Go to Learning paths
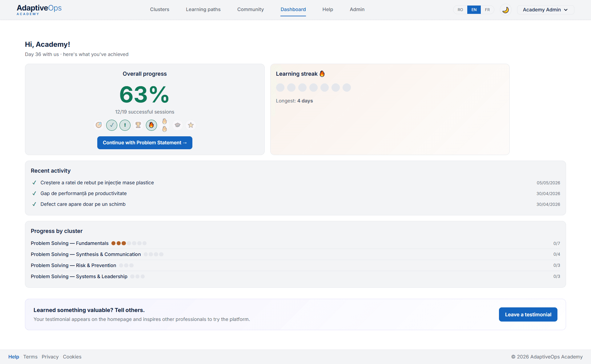The image size is (591, 364). click(203, 10)
